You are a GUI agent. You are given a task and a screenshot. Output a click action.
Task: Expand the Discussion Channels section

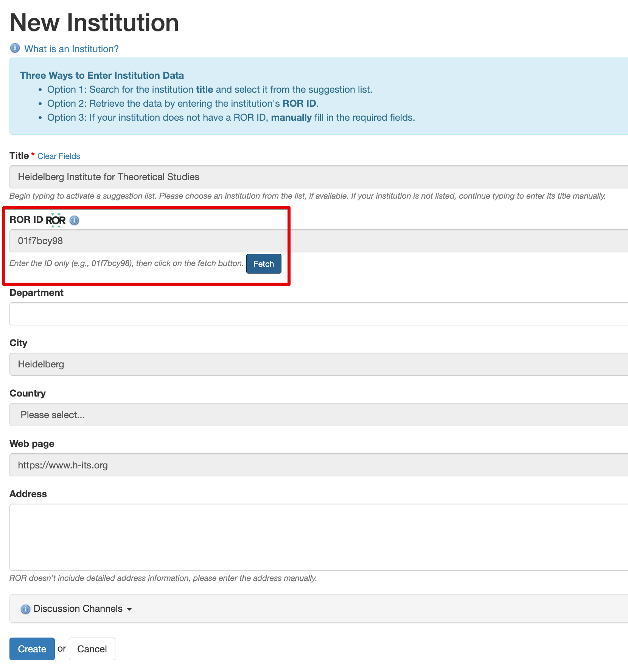(78, 609)
